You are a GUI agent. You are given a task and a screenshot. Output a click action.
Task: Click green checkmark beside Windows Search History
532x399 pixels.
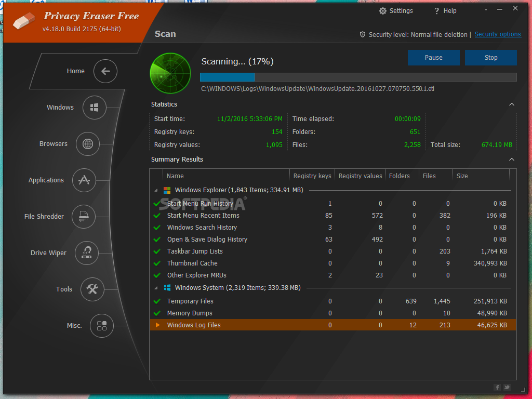pos(157,228)
